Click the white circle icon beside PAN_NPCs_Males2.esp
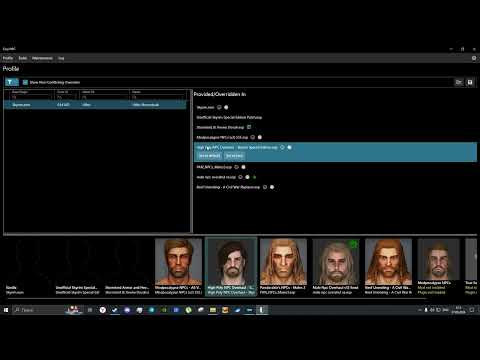Image resolution: width=480 pixels, height=360 pixels. pos(243,167)
